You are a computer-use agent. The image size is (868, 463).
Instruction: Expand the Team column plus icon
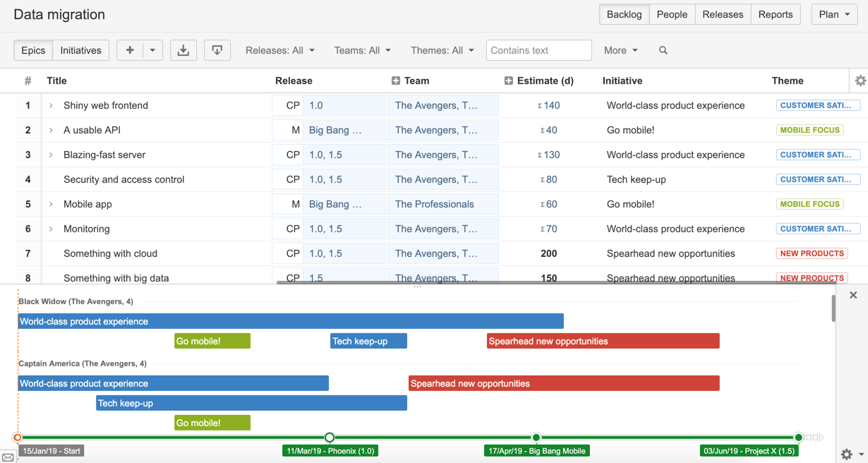[396, 80]
